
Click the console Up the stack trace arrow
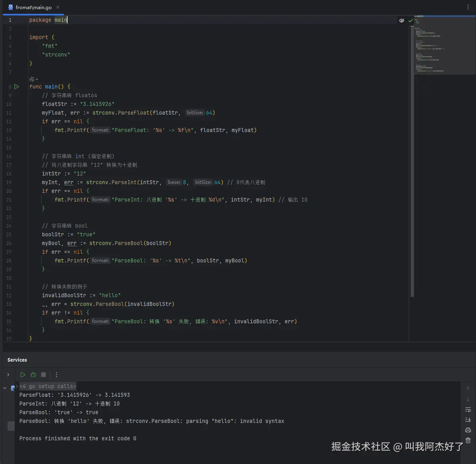click(x=468, y=389)
